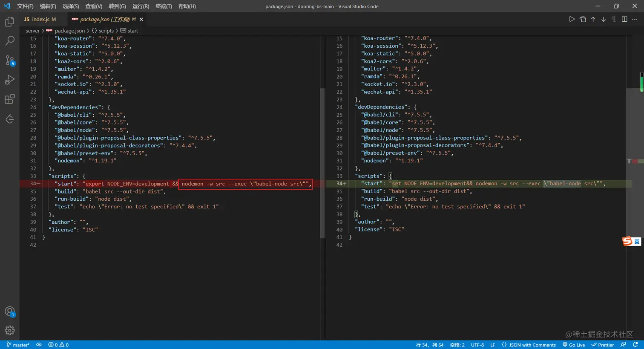Toggle whitespace display with paragraph icon

[x=614, y=19]
